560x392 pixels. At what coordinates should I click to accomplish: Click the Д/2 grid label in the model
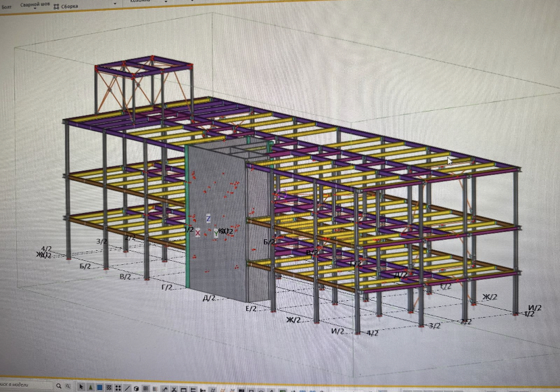(209, 298)
